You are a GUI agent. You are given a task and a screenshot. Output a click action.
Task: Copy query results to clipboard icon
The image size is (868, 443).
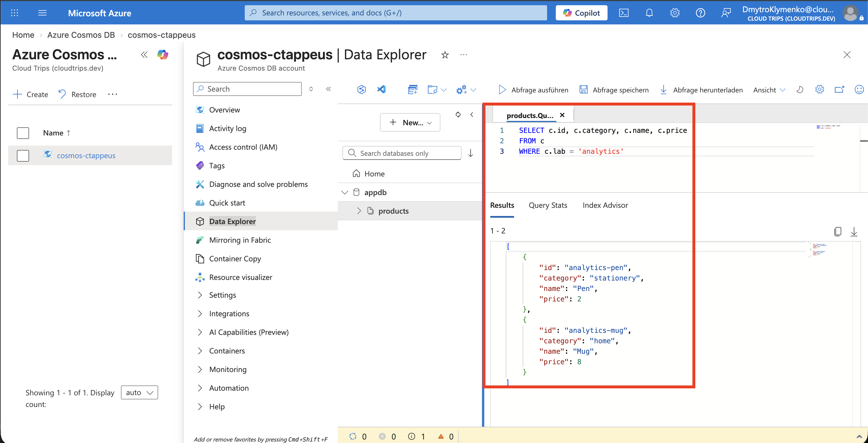[838, 231]
